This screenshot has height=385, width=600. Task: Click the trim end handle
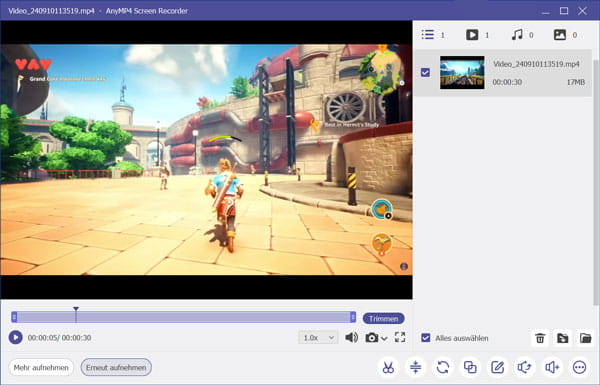pos(352,317)
